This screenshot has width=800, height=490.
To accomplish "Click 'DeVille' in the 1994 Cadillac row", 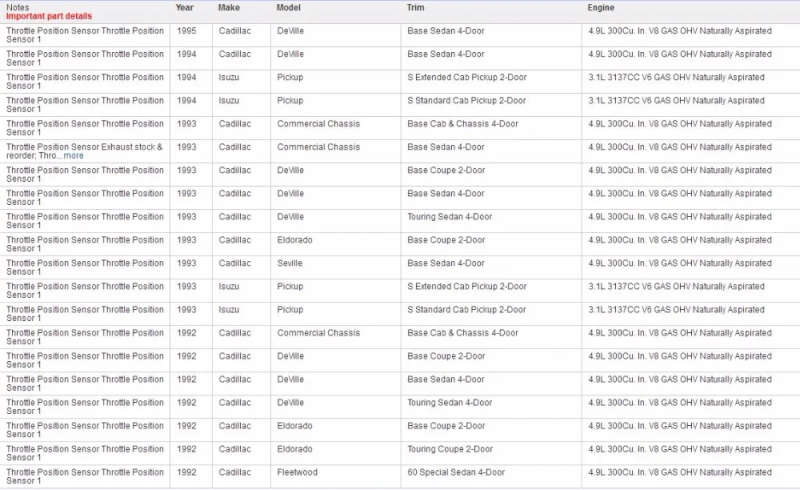I will 290,54.
